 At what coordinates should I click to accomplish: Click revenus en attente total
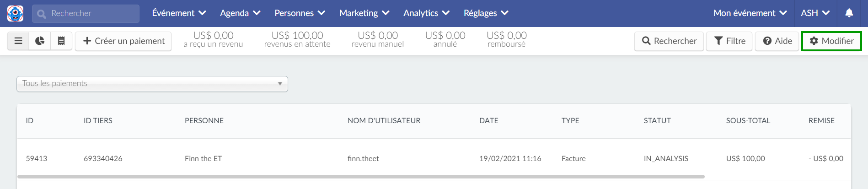pyautogui.click(x=297, y=39)
